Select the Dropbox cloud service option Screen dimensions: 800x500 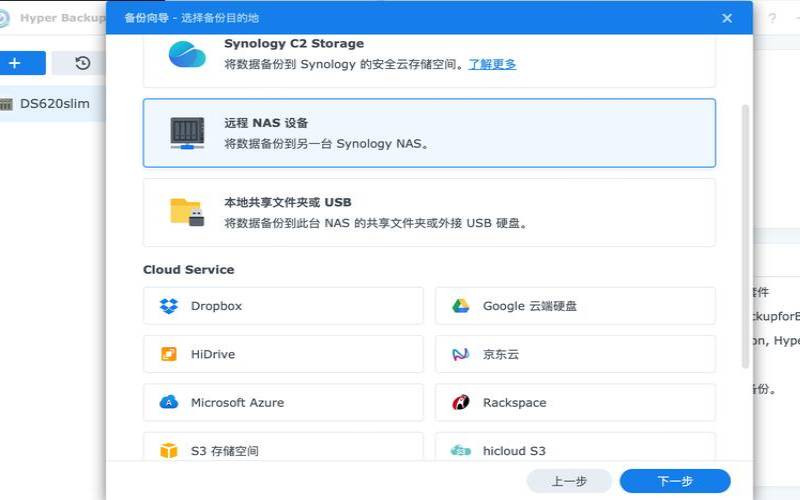click(x=283, y=306)
